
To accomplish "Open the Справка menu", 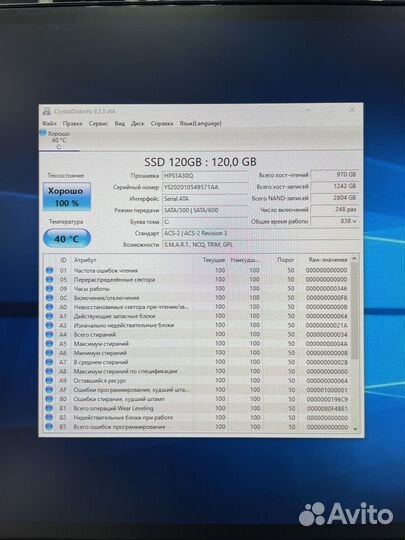I will coord(162,123).
